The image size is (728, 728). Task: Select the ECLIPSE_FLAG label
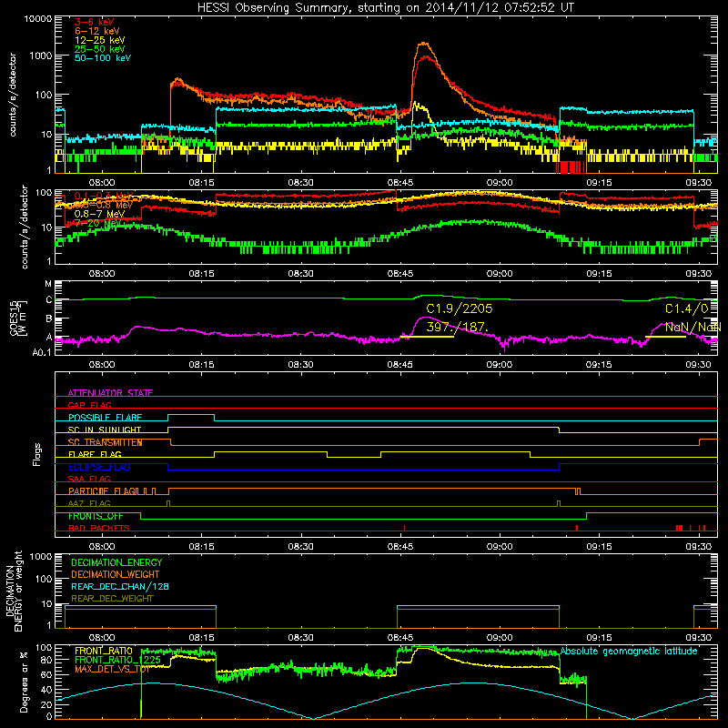(99, 467)
